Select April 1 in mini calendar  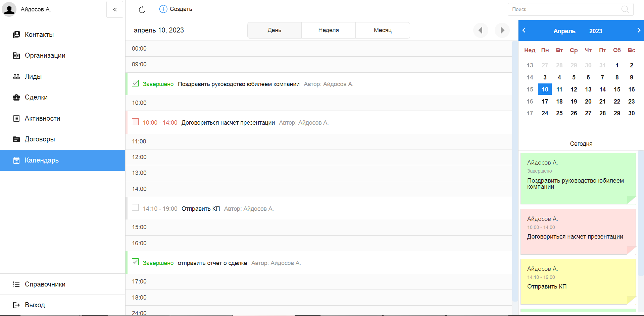coord(617,65)
